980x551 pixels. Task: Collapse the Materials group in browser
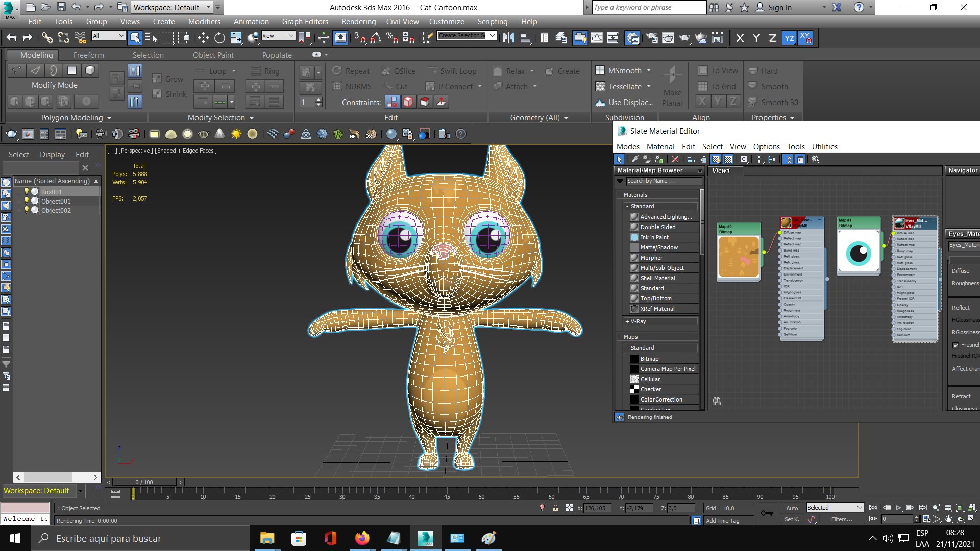click(x=620, y=195)
